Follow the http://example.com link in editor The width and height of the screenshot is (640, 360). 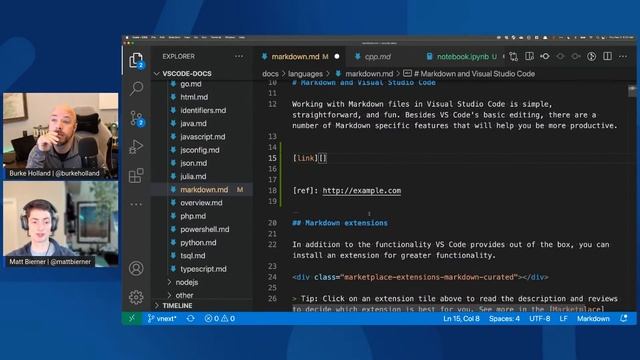(362, 191)
